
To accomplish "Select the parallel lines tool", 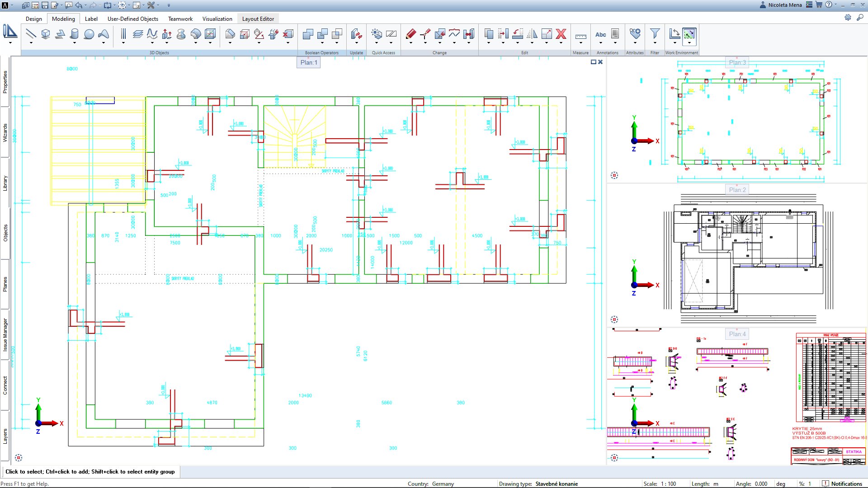I will [x=123, y=34].
